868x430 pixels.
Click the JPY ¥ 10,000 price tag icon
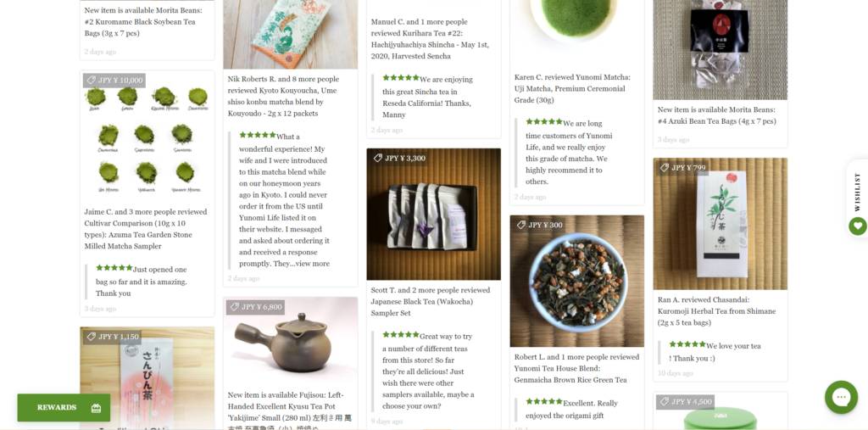(x=92, y=81)
